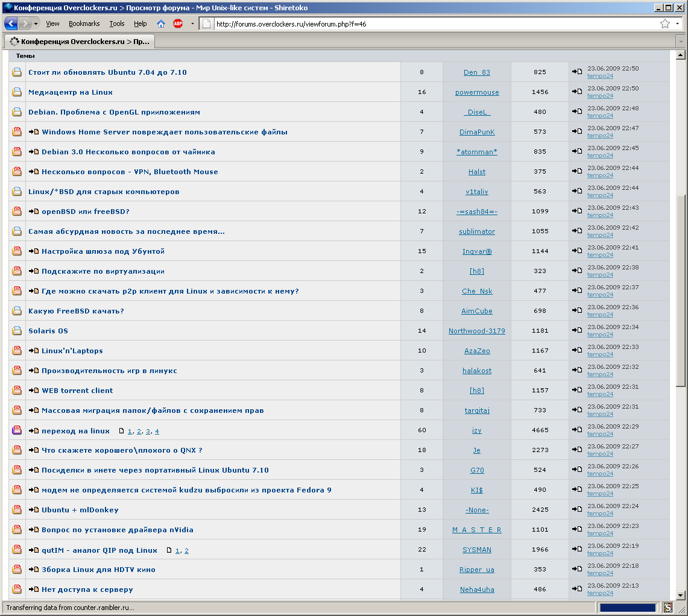Open the dropdown arrow after bookmark star
This screenshot has height=616, width=688.
click(x=677, y=24)
